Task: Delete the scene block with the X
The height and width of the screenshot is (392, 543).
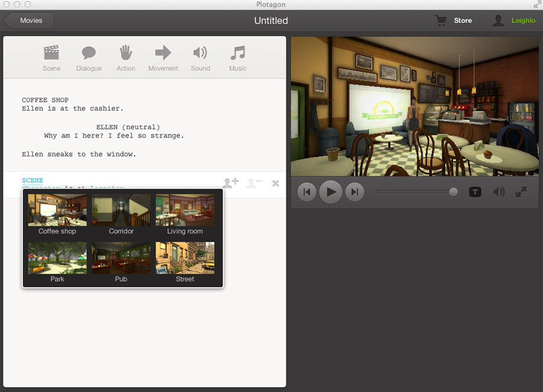Action: tap(276, 183)
